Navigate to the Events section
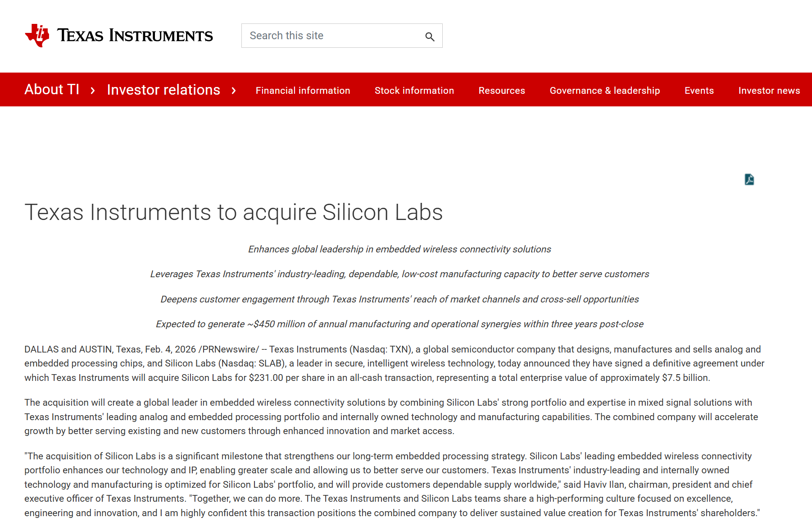Screen dimensions: 812x522 pos(699,91)
